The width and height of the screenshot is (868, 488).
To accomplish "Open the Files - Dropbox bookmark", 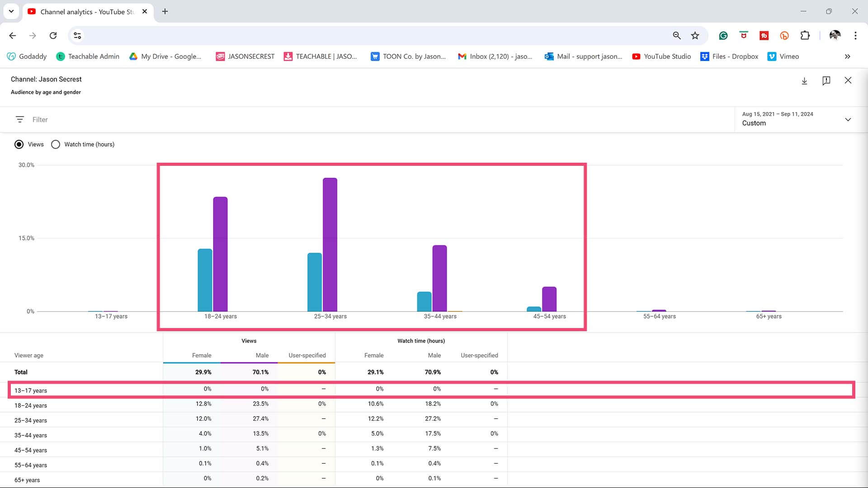I will coord(729,56).
